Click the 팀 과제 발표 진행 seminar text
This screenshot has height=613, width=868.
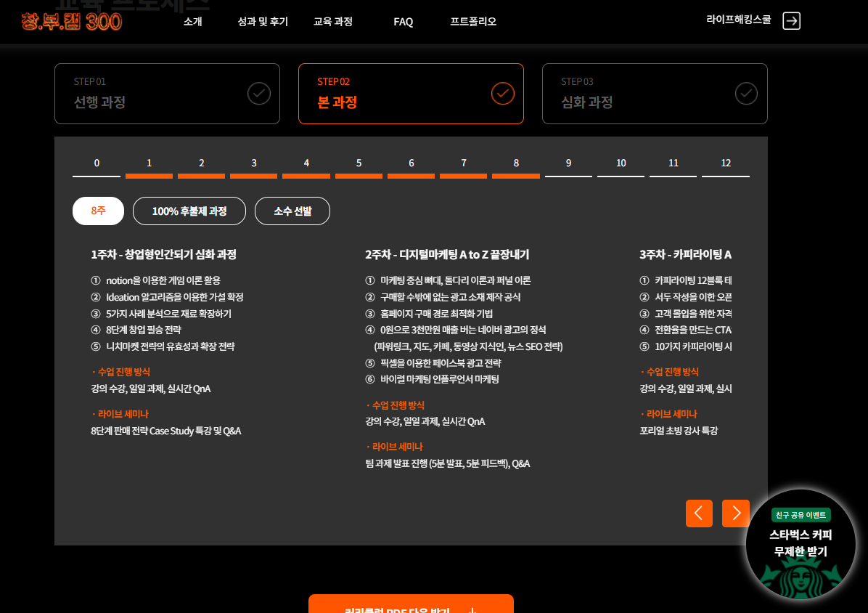[x=447, y=464]
